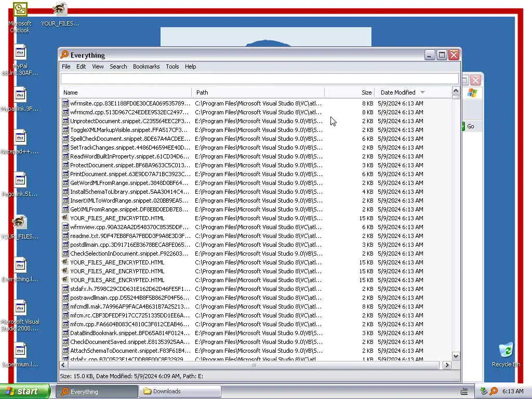Click file icon of wfrmcmd.cpp row
This screenshot has height=399, width=532.
coord(65,112)
